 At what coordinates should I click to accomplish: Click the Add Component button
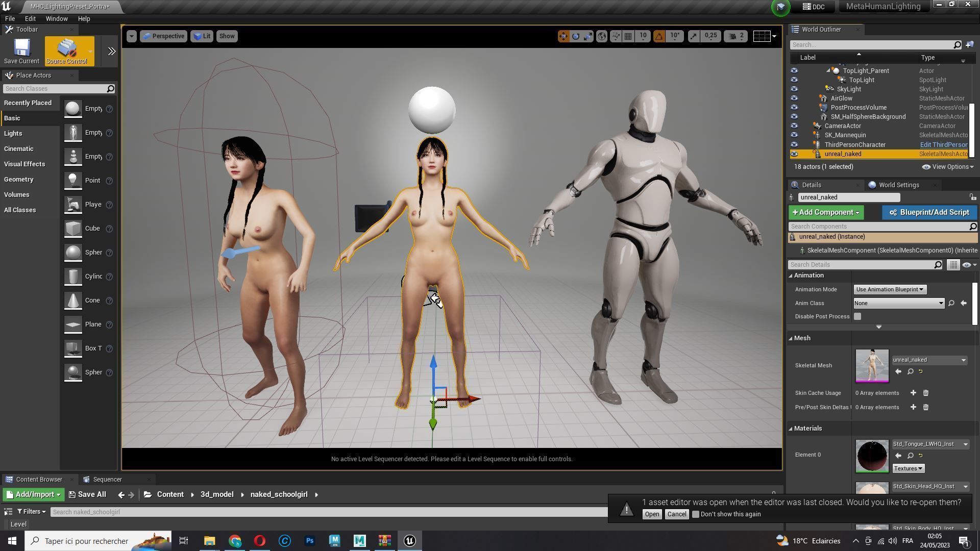point(825,212)
